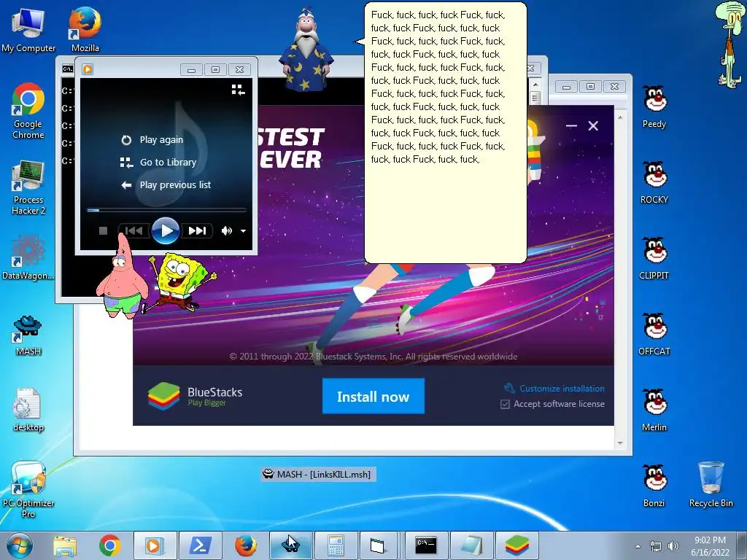
Task: Switch to MASH taskbar button
Action: pyautogui.click(x=290, y=545)
